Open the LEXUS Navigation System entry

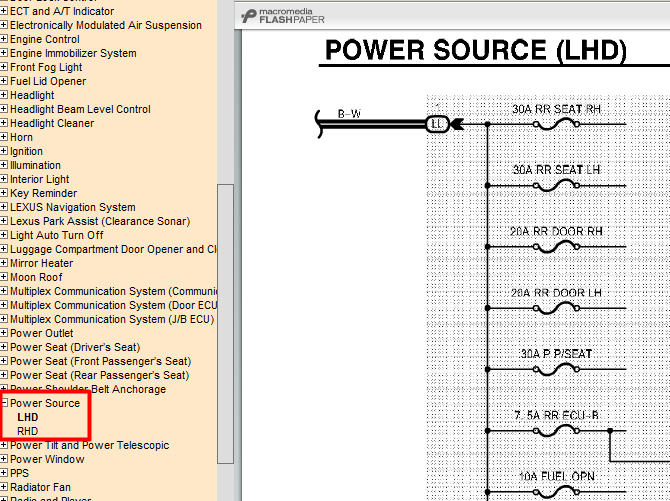tap(72, 207)
